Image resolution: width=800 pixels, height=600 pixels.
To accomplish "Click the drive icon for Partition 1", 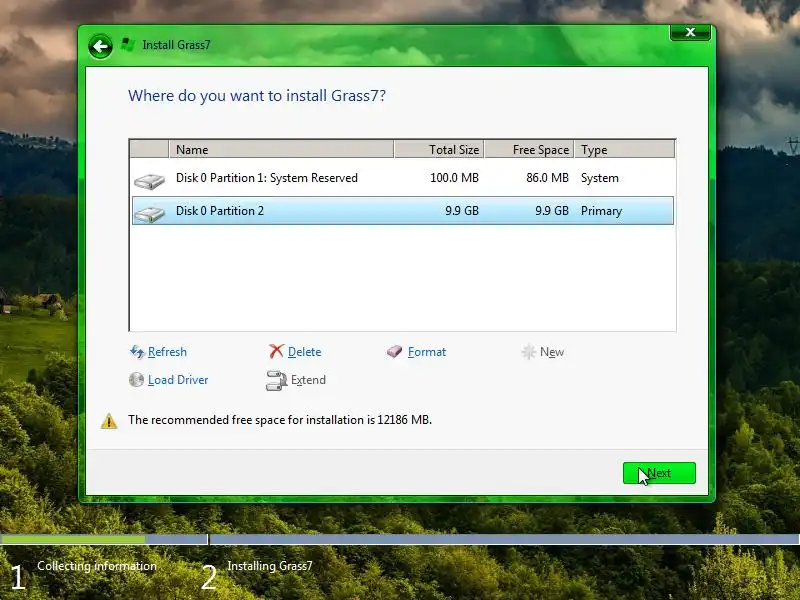I will (x=149, y=181).
